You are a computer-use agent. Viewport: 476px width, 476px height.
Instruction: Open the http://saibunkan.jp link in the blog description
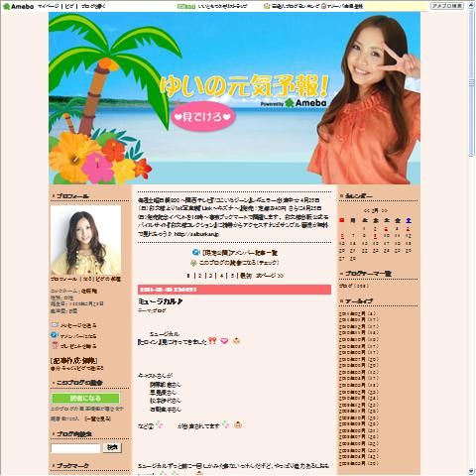pyautogui.click(x=196, y=234)
